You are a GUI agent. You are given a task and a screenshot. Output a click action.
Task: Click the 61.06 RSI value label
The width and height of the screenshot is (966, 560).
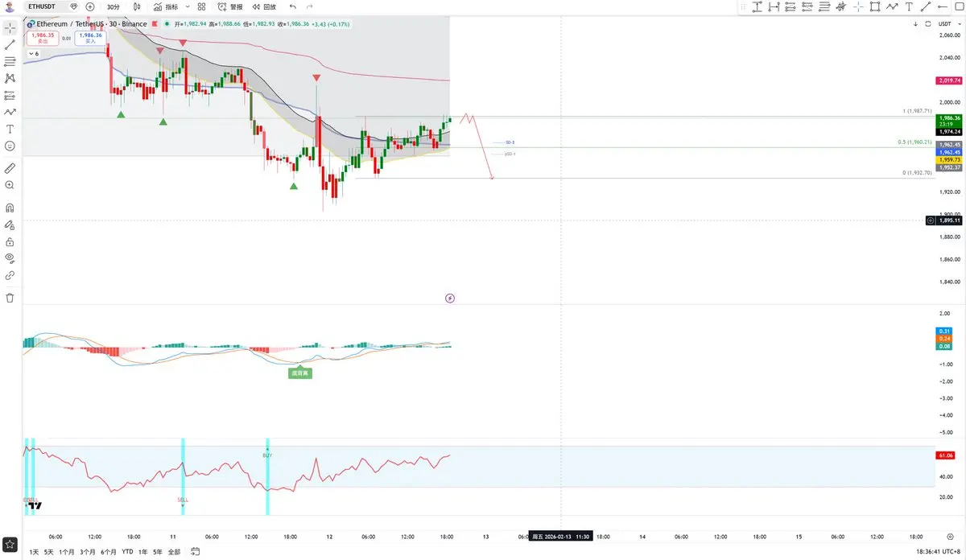point(946,455)
